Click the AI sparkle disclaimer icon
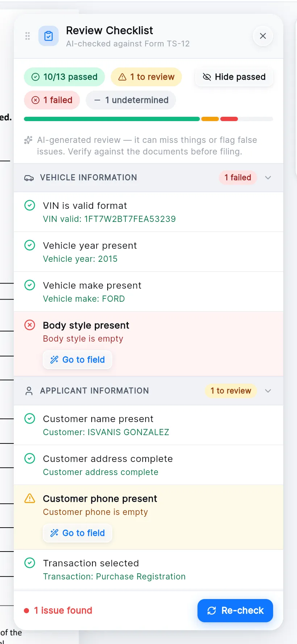 pyautogui.click(x=28, y=140)
